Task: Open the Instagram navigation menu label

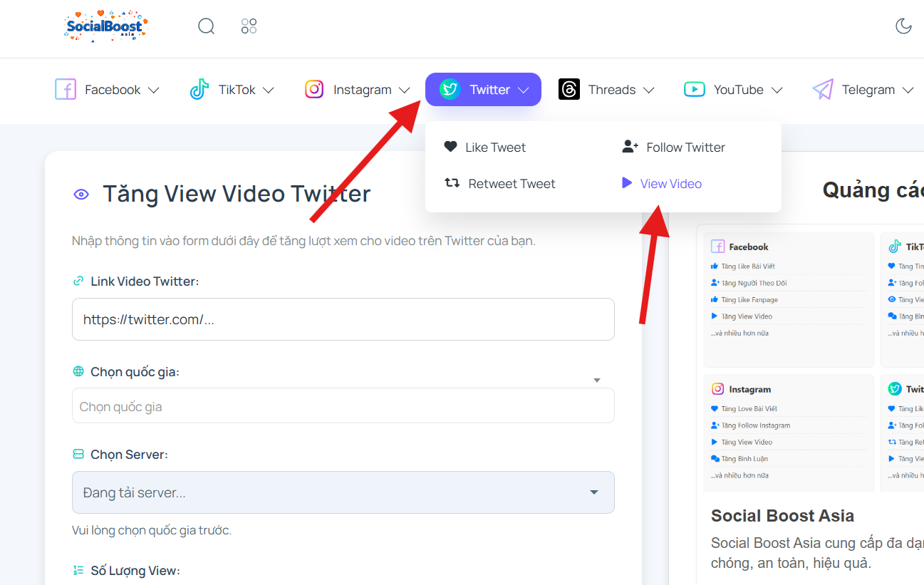Action: (x=363, y=90)
